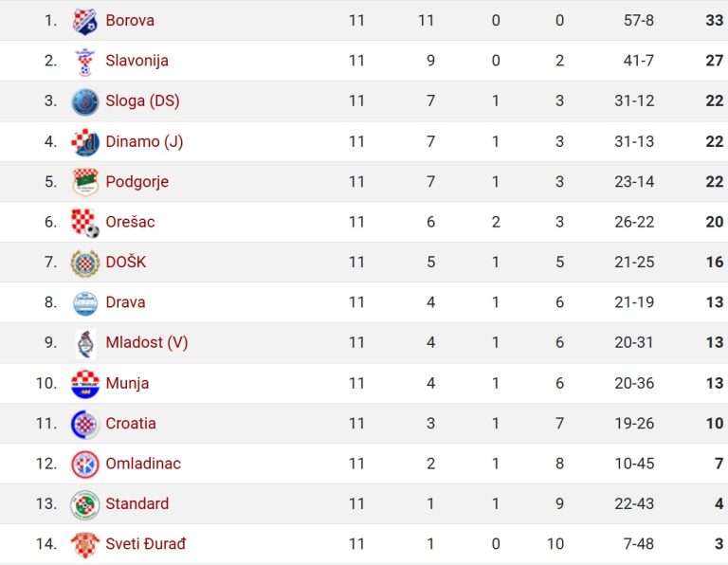This screenshot has height=565, width=728.
Task: Click the Sveti Đurađ club crest
Action: click(85, 545)
